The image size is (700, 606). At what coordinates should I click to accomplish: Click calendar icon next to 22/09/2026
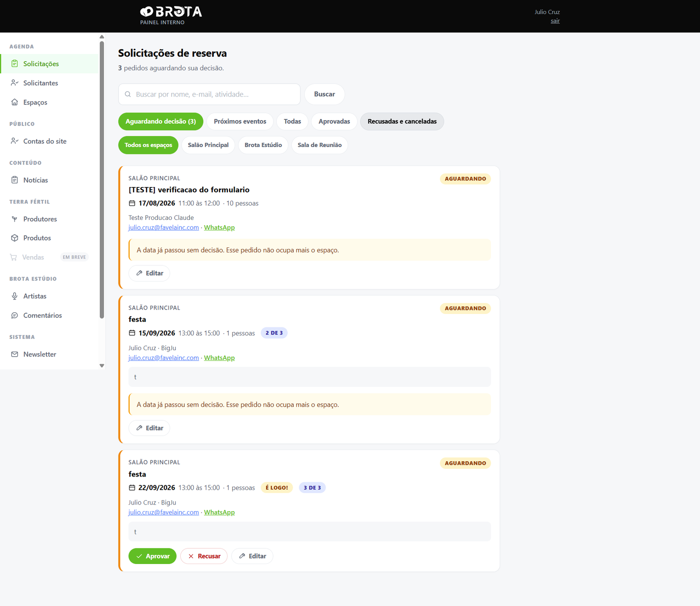pyautogui.click(x=132, y=488)
